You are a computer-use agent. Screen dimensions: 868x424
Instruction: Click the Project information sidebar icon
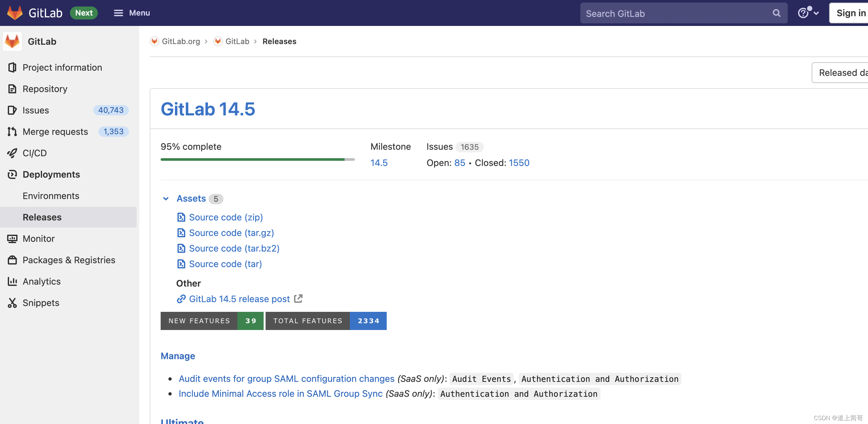point(12,67)
